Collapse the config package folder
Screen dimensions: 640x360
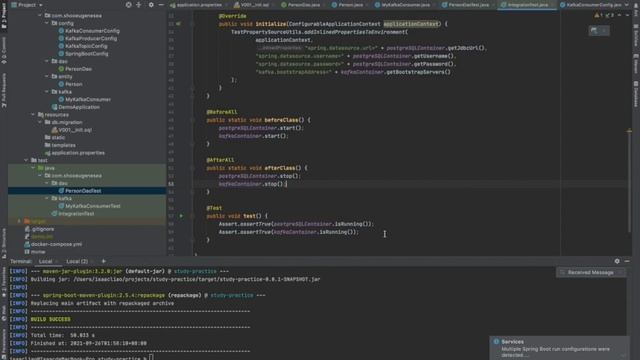point(47,23)
